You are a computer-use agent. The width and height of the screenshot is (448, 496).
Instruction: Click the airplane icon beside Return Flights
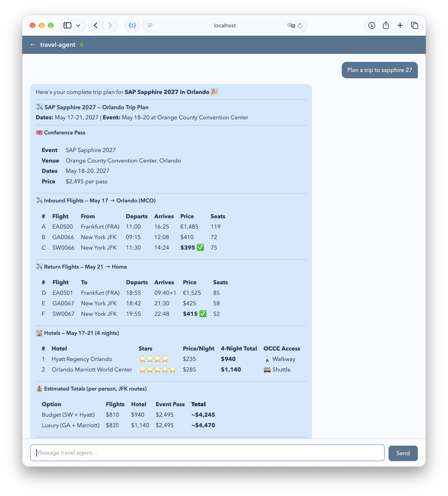point(39,266)
